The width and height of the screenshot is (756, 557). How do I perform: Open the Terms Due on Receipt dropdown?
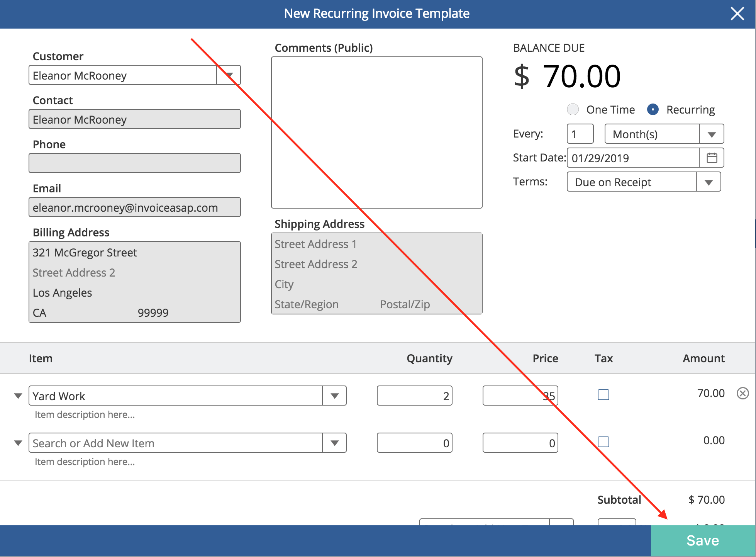[708, 182]
